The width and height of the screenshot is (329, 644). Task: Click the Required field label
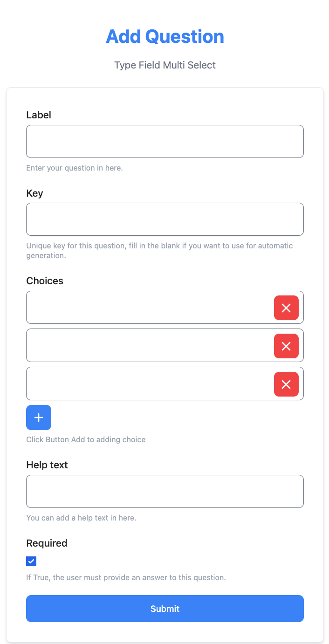tap(47, 543)
